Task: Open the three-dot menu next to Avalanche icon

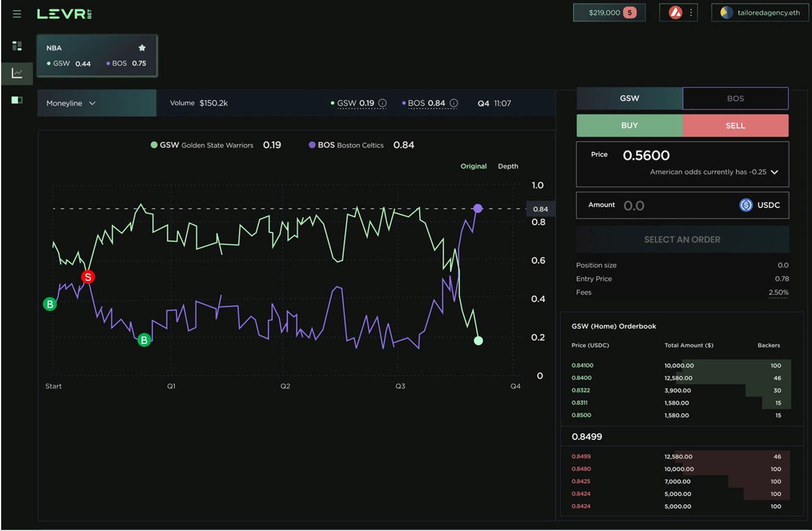Action: coord(692,12)
